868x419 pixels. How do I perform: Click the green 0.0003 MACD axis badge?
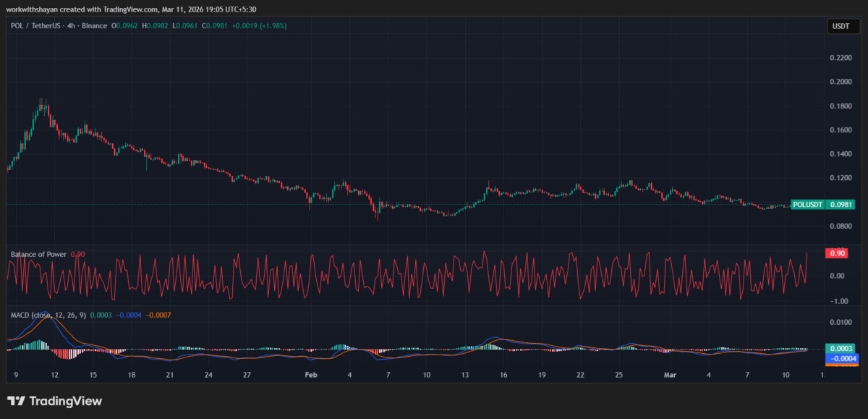[x=839, y=349]
